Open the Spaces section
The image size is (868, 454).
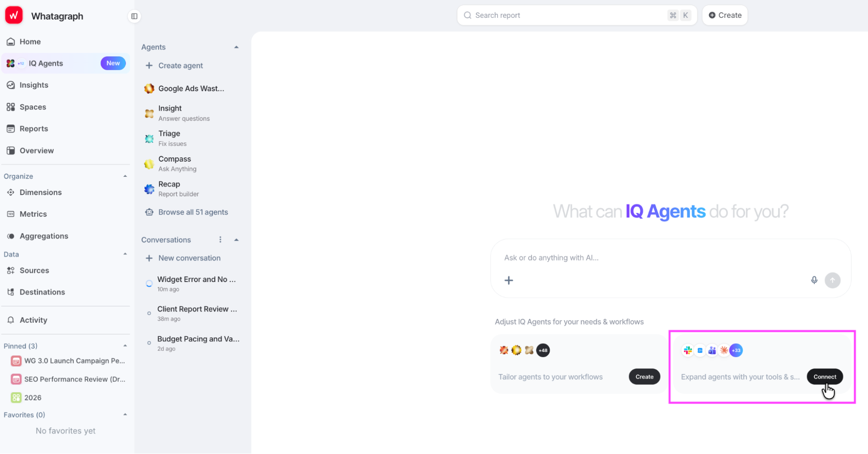point(66,107)
